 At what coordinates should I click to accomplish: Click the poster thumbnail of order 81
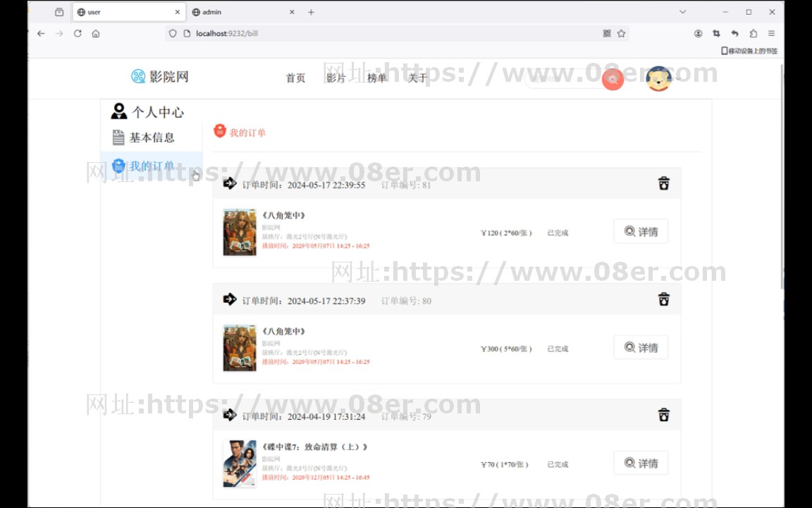(239, 232)
